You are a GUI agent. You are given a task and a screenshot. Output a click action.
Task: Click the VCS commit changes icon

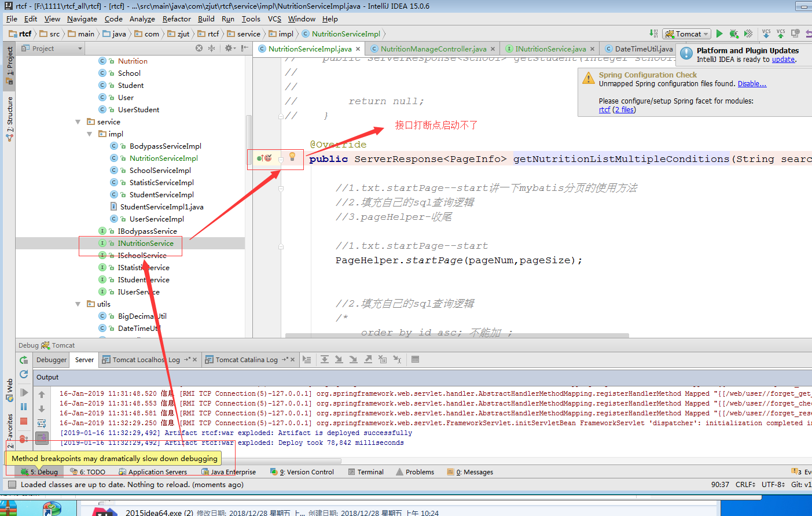pos(781,34)
